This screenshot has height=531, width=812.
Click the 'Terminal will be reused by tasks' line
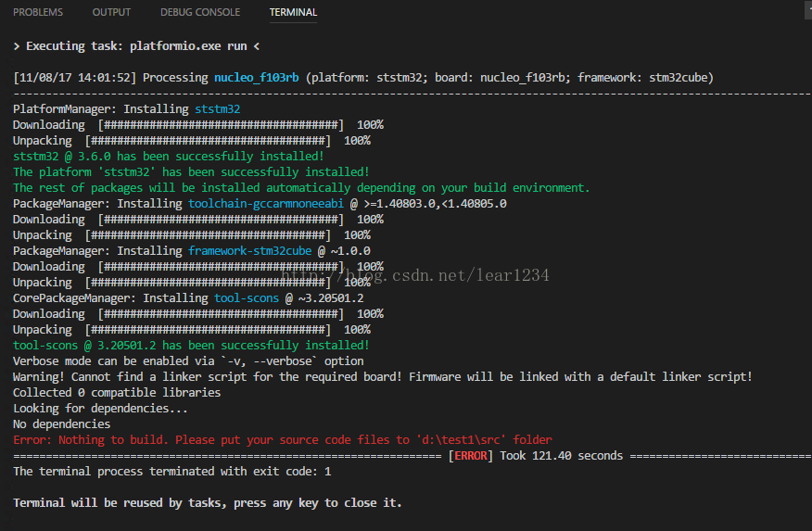(x=207, y=503)
